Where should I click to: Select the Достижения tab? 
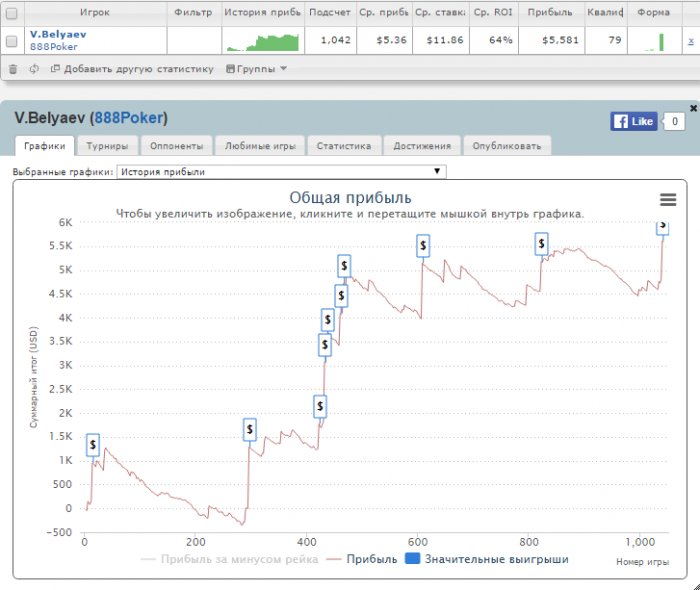[x=422, y=146]
